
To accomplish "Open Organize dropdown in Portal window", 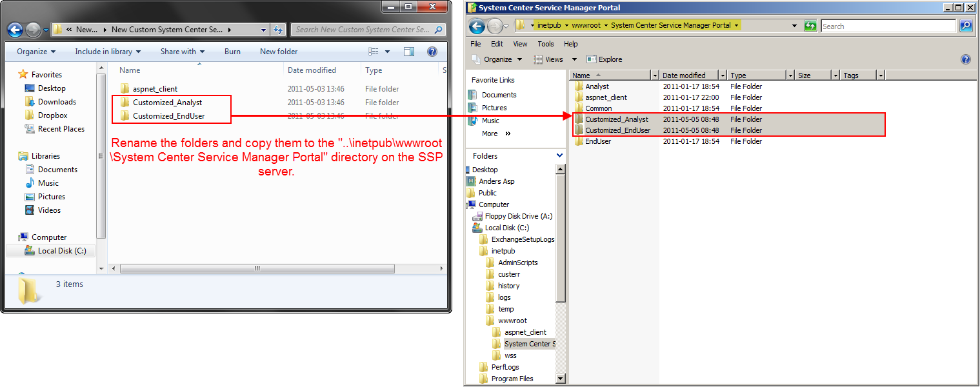I will click(497, 59).
